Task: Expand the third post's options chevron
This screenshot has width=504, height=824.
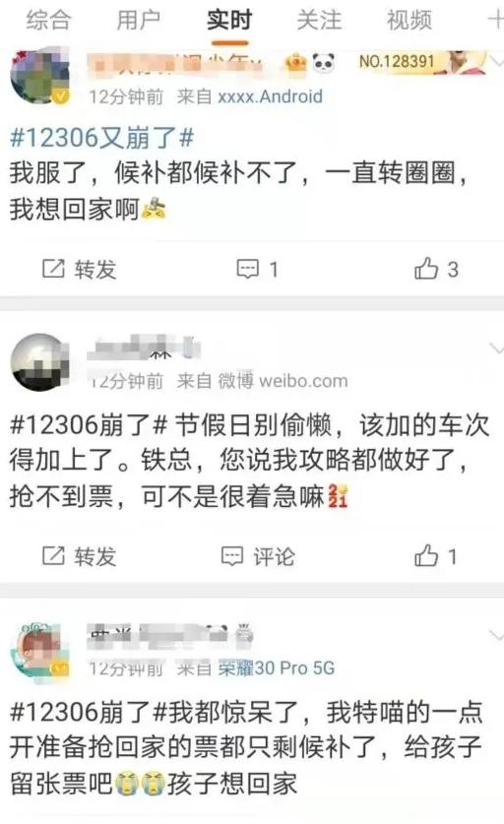Action: point(495,635)
